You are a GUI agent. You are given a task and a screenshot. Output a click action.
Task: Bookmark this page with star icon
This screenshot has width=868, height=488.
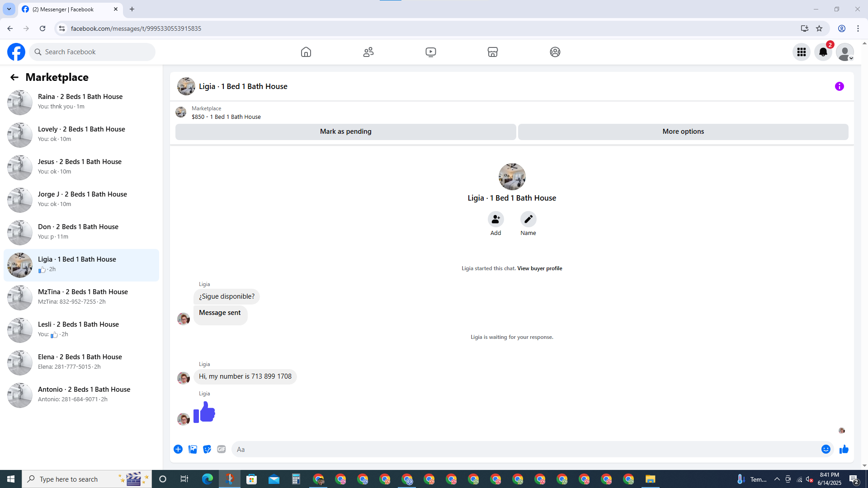[x=819, y=28]
